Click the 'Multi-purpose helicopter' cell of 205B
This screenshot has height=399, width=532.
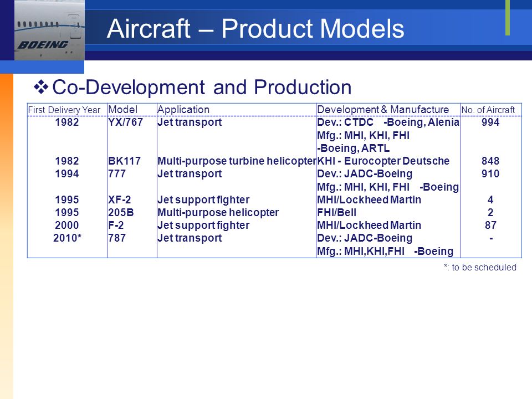coord(218,212)
